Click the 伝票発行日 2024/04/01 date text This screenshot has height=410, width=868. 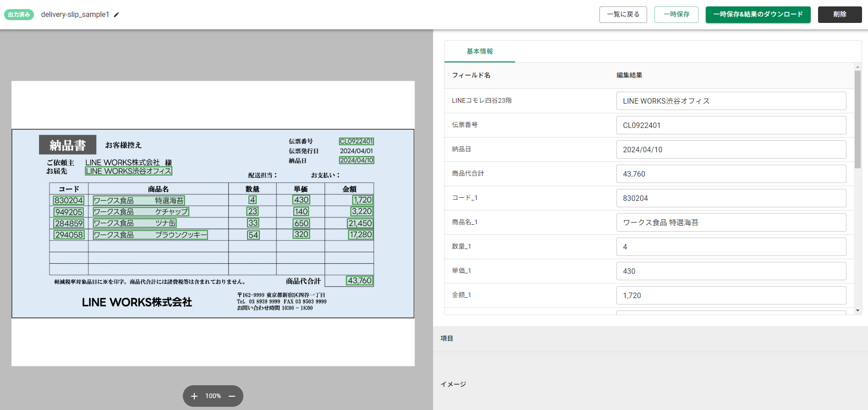(357, 151)
